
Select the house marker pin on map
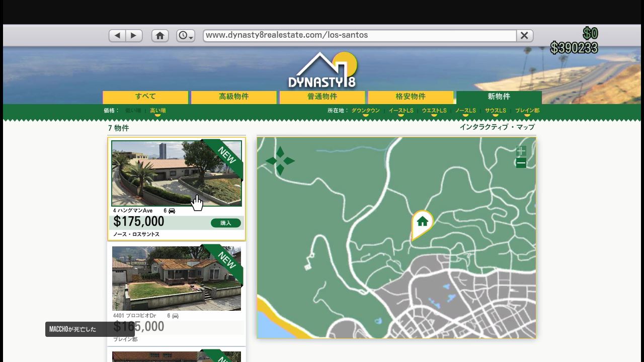422,224
